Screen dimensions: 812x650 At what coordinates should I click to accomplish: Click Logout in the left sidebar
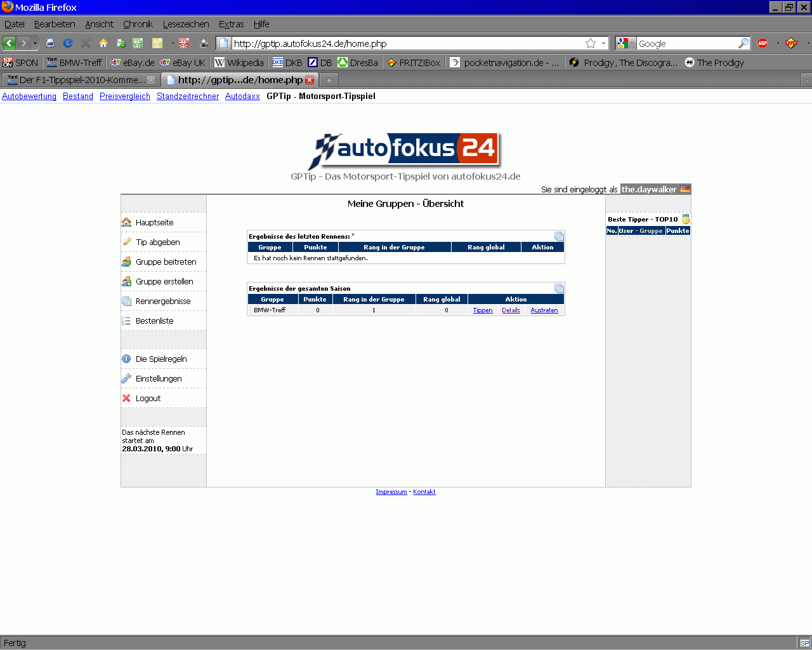[x=148, y=398]
